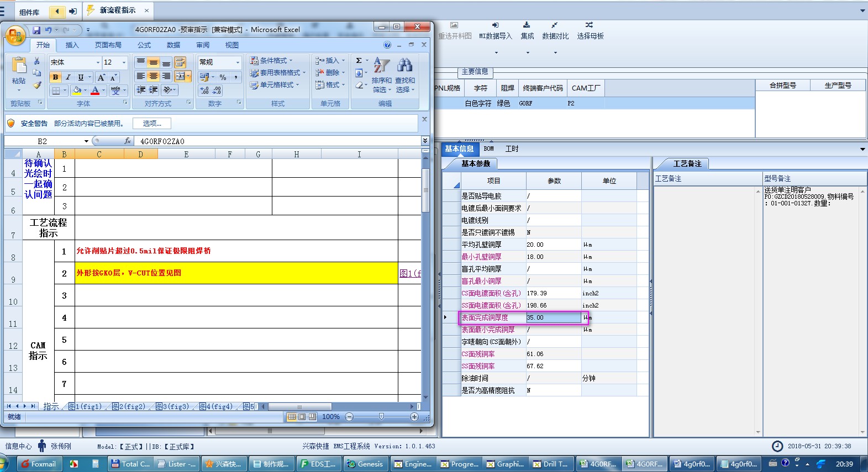This screenshot has height=472, width=868.
Task: Toggle Bold formatting in Excel
Action: click(56, 77)
